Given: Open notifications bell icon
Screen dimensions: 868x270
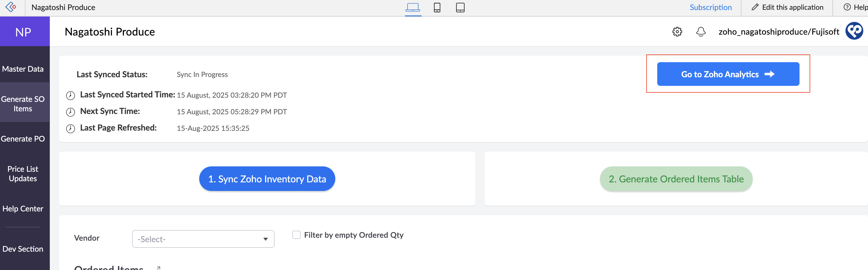Looking at the screenshot, I should (x=701, y=32).
